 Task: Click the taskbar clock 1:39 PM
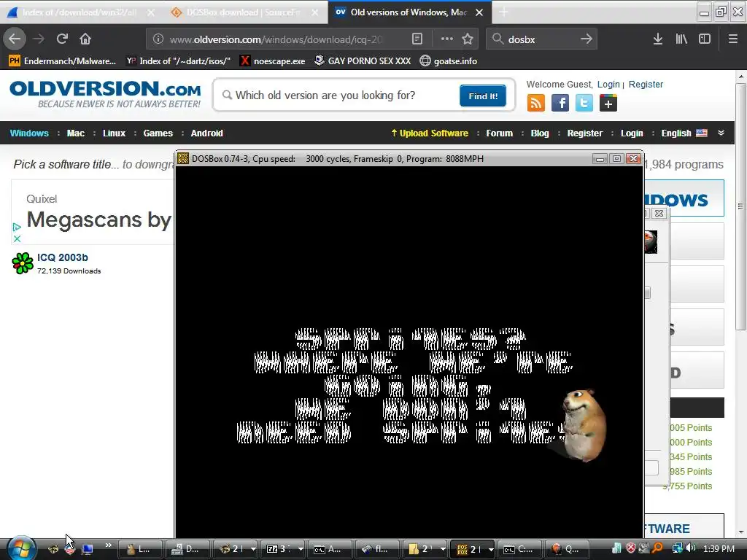pyautogui.click(x=719, y=548)
